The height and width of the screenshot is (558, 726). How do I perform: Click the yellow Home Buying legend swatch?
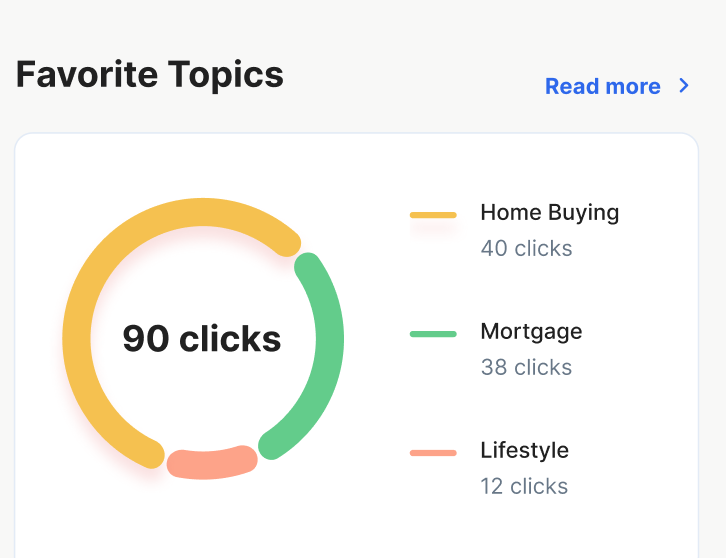pos(433,215)
